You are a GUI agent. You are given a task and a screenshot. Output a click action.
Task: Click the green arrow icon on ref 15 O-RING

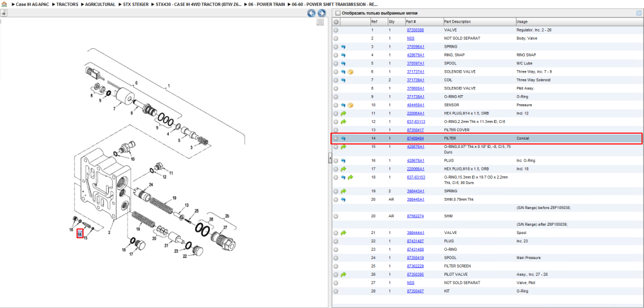tap(344, 147)
